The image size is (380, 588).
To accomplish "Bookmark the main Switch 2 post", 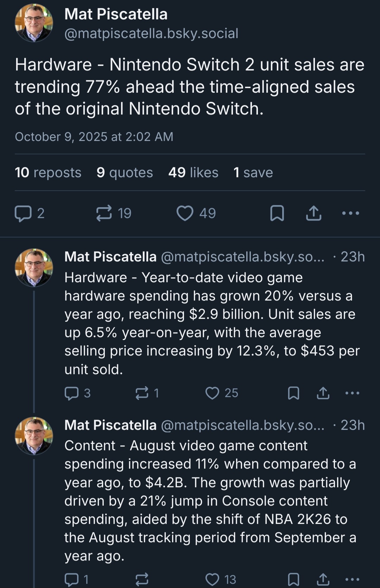I will (277, 213).
